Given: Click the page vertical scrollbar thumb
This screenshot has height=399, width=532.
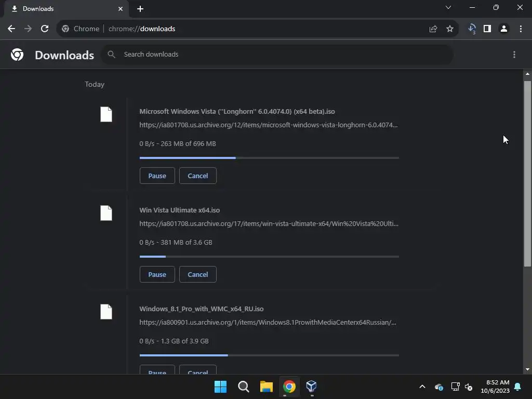Looking at the screenshot, I should tap(527, 174).
